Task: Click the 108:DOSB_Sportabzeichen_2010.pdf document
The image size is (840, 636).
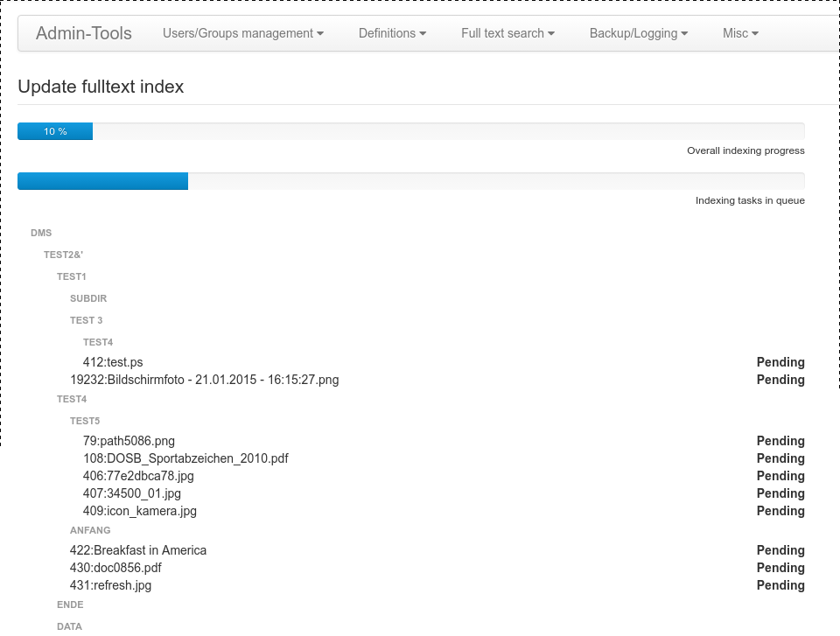Action: pyautogui.click(x=185, y=458)
